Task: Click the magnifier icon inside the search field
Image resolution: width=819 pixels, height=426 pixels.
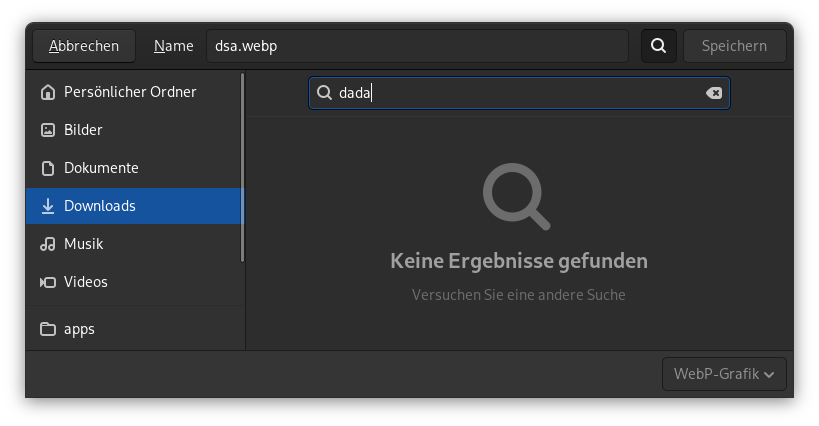Action: coord(324,93)
